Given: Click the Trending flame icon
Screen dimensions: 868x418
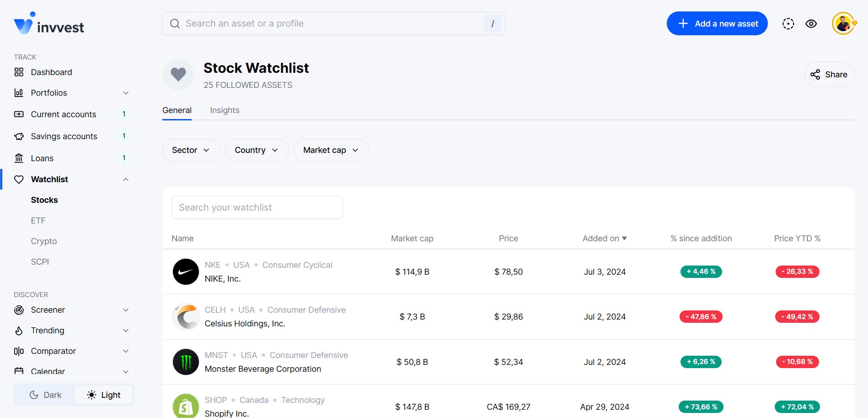Looking at the screenshot, I should (x=19, y=331).
